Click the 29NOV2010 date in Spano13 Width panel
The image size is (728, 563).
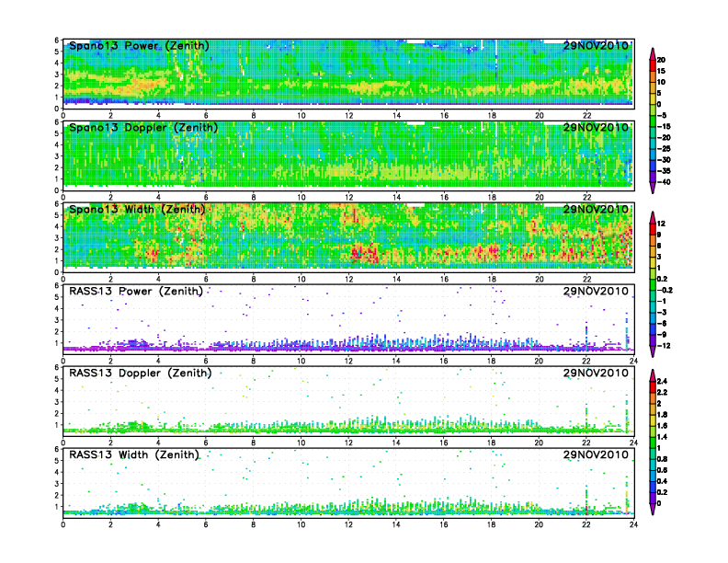596,209
